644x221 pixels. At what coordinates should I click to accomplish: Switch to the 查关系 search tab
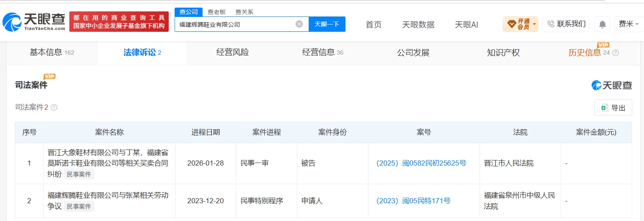[x=244, y=12]
